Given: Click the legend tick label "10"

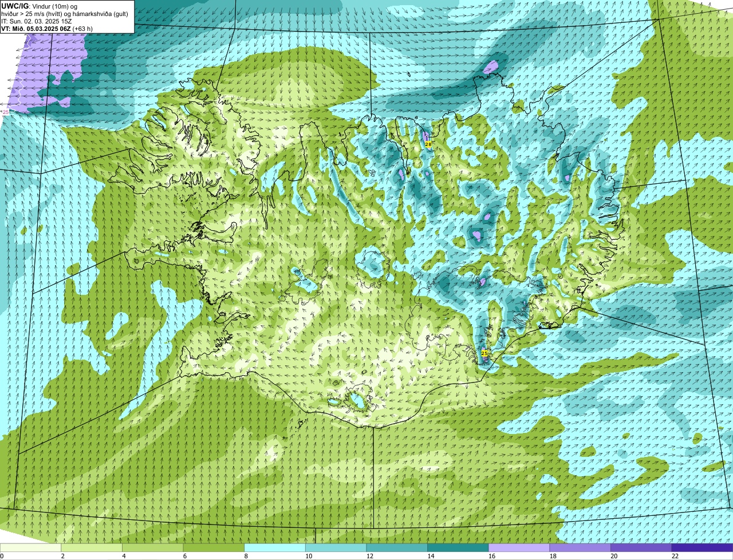Looking at the screenshot, I should [309, 556].
